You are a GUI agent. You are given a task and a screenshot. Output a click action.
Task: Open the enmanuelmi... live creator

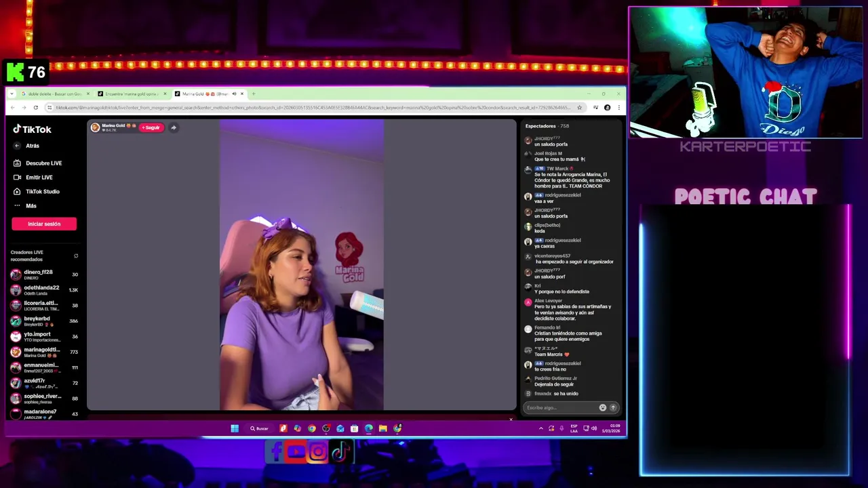pos(44,367)
